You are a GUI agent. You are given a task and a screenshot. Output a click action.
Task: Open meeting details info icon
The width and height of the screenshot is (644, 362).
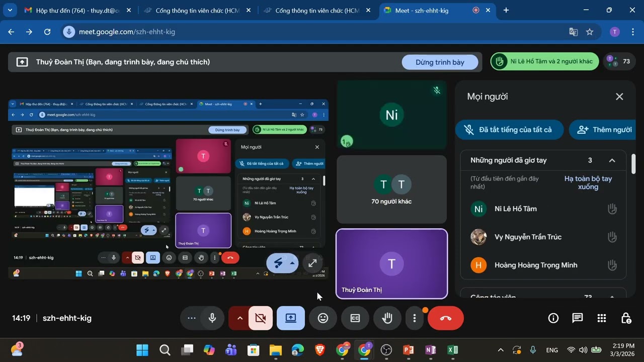[x=553, y=318]
